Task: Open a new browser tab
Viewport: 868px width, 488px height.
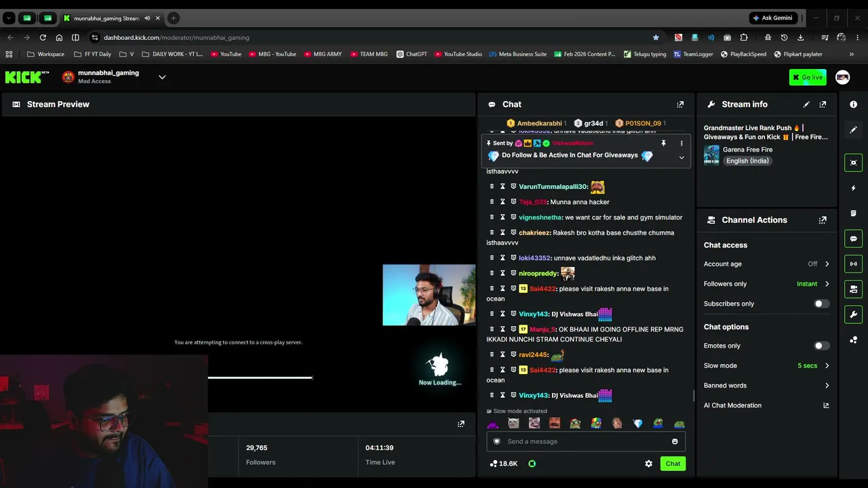Action: point(174,18)
